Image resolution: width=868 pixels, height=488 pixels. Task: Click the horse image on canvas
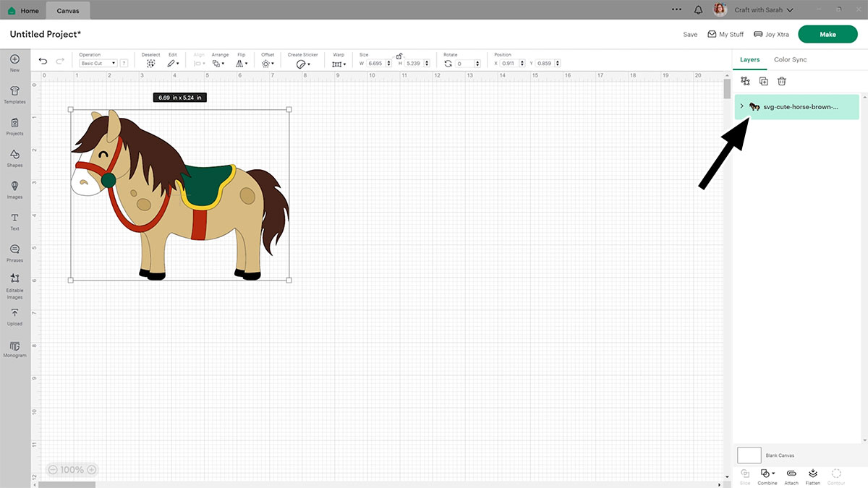[x=179, y=195]
